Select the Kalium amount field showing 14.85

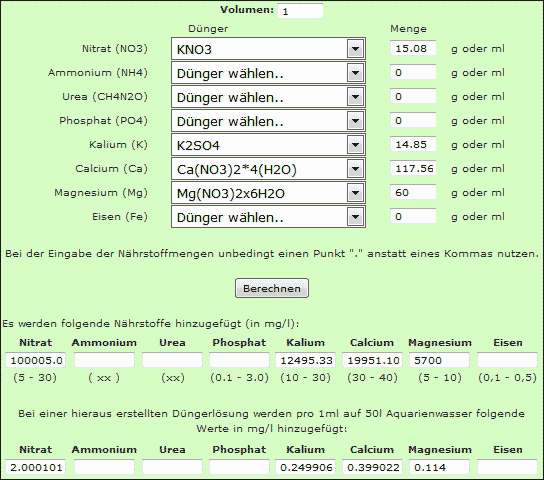(413, 144)
